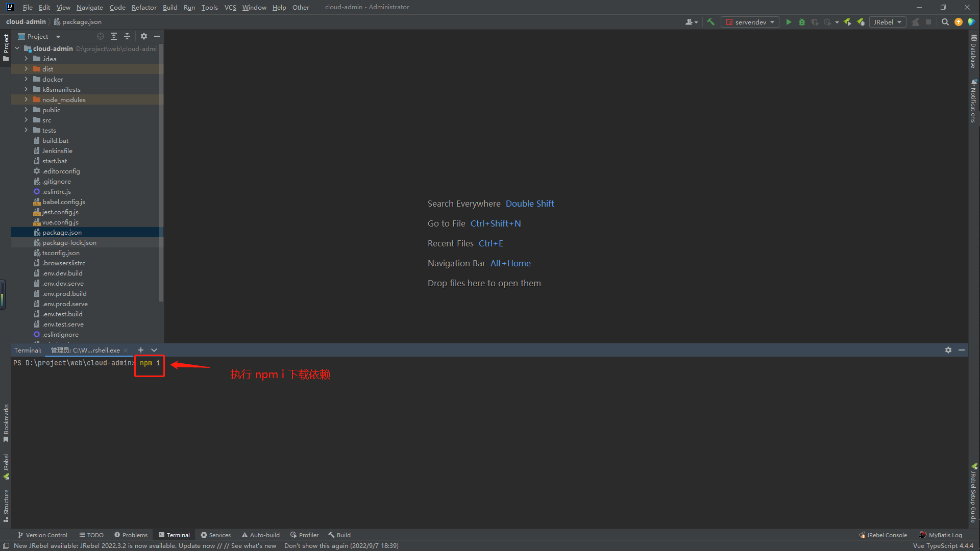Click the Project tree vertical scrollbar
This screenshot has height=551, width=980.
click(161, 173)
